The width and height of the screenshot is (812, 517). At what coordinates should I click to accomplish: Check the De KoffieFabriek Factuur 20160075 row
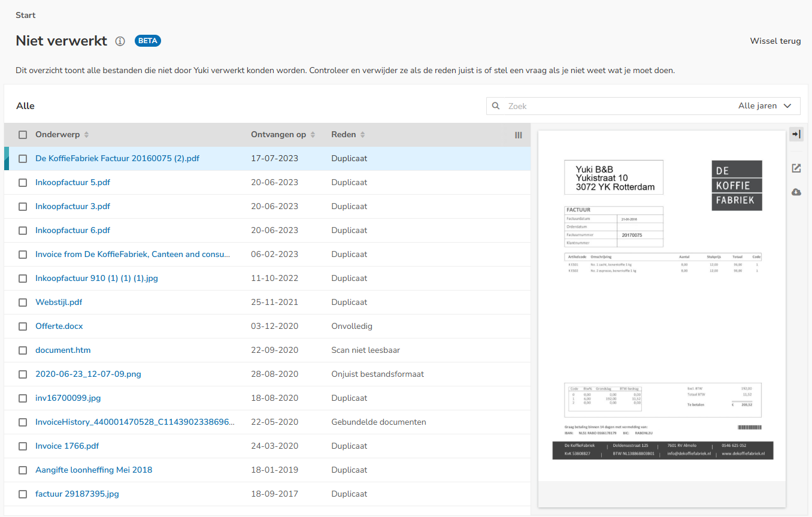23,159
